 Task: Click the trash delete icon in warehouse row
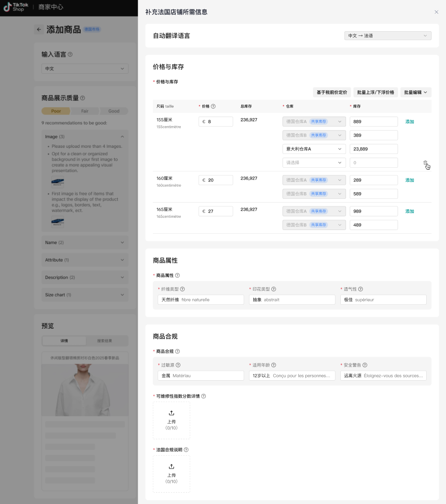[425, 163]
